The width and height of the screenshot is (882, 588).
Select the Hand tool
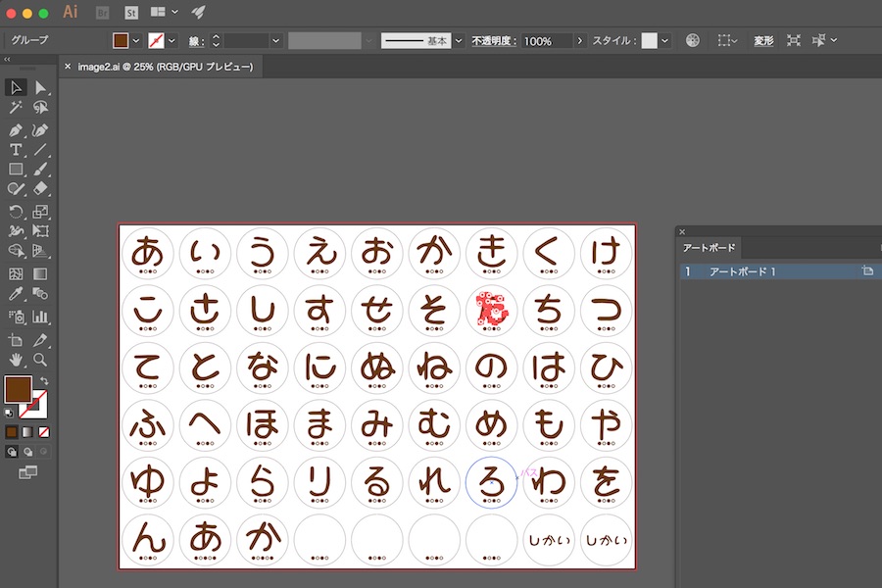16,360
